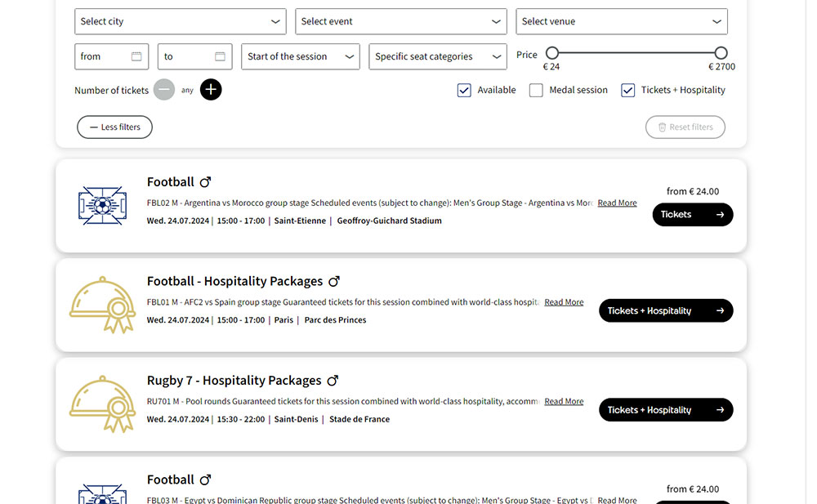Enable the Medal session checkbox
The image size is (817, 504).
536,91
